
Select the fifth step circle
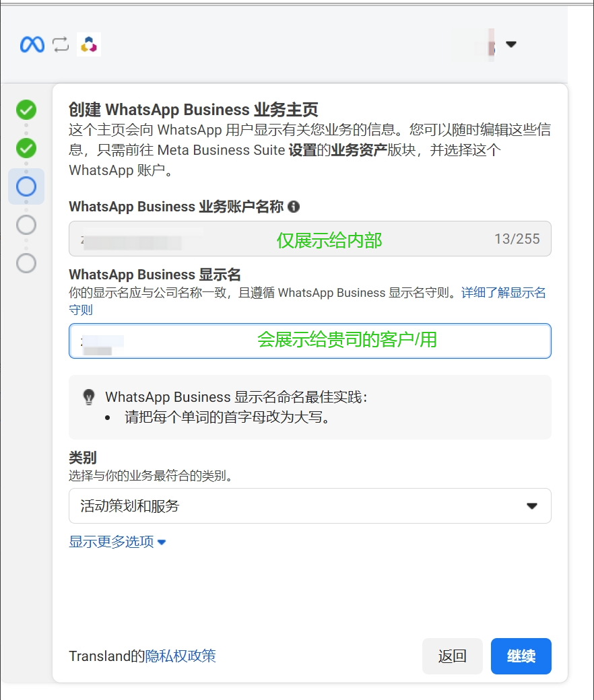click(26, 263)
